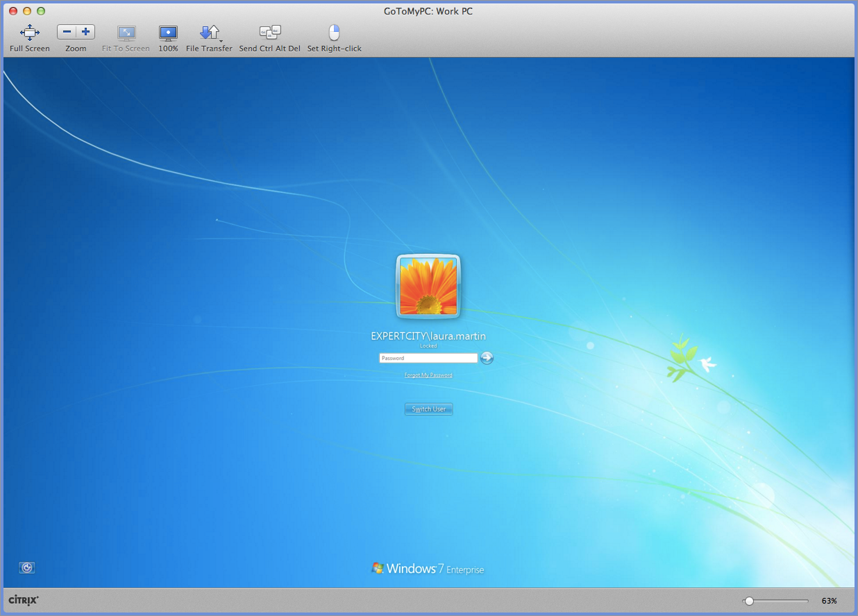Minimize the GoToMyPC window
Viewport: 858px width, 616px height.
(x=27, y=11)
